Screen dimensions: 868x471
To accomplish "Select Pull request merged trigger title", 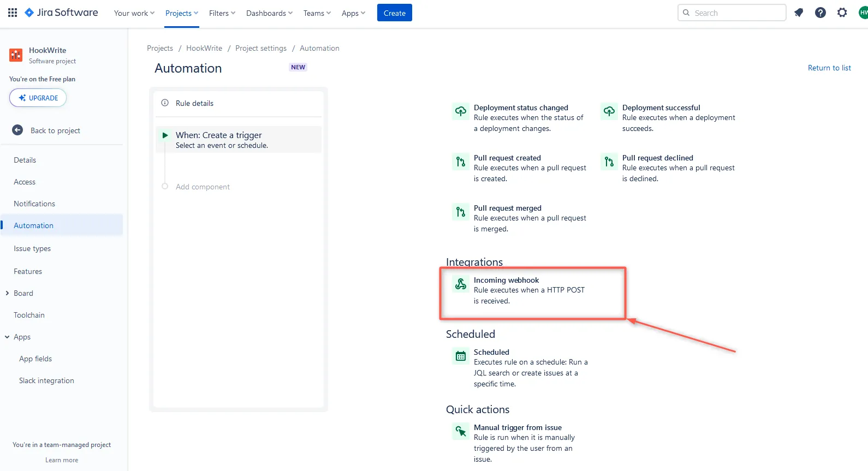I will pos(508,208).
